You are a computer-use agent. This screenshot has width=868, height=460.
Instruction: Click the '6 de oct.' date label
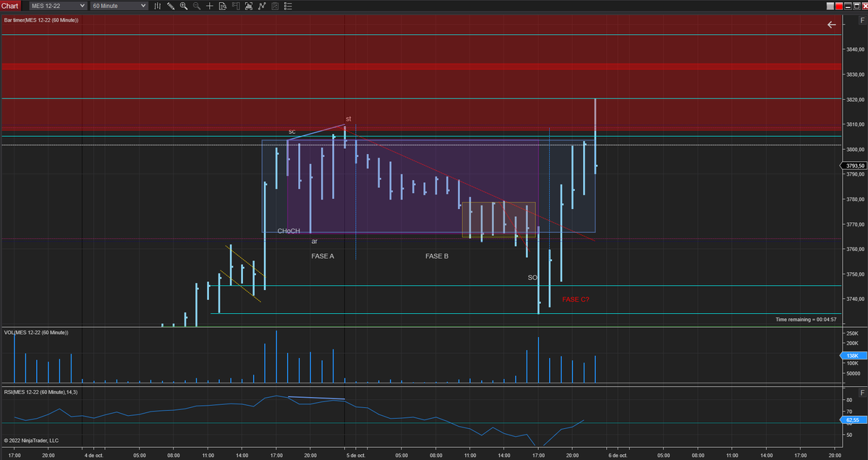click(x=619, y=456)
